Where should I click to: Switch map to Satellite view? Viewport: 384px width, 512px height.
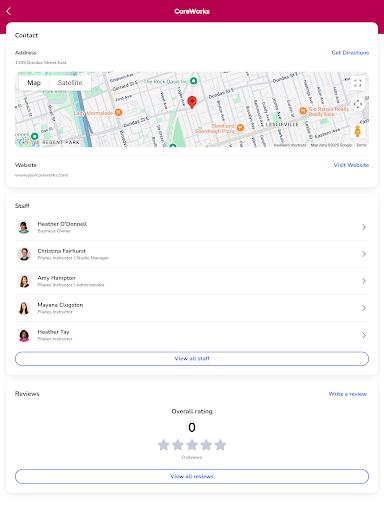tap(70, 83)
